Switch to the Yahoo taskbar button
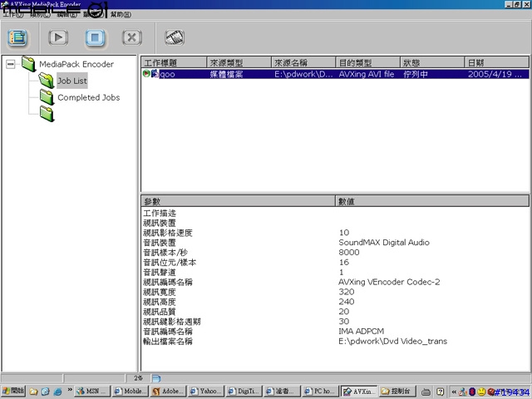Viewport: 532px width, 399px height. [x=206, y=392]
